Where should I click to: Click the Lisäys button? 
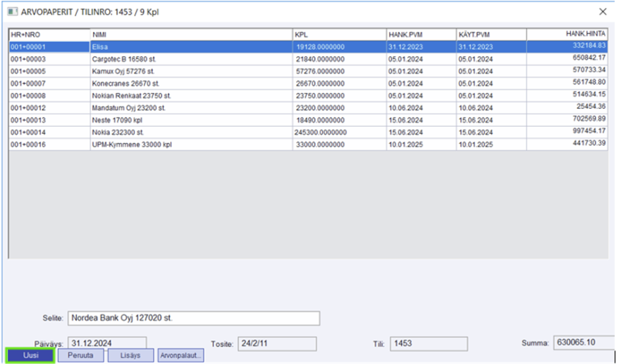[131, 355]
